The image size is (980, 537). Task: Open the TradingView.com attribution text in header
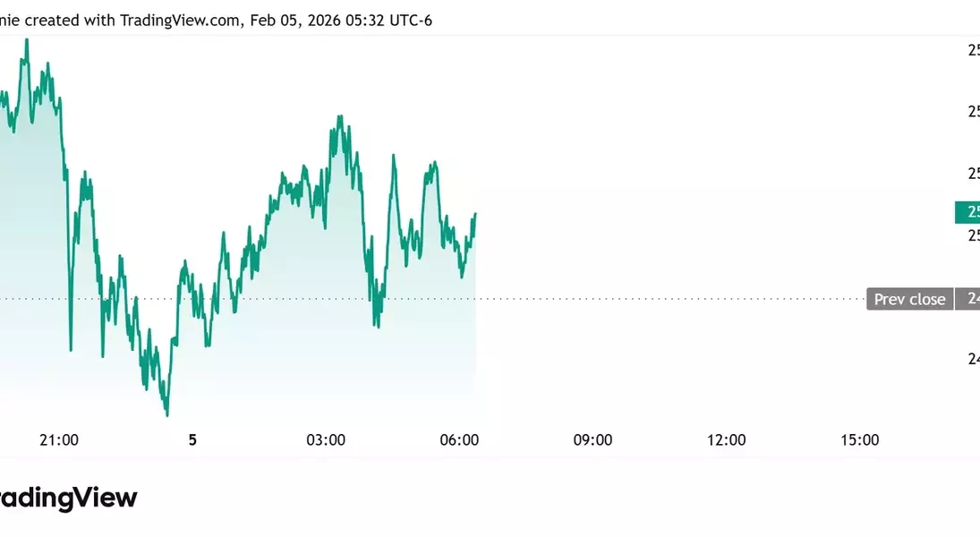pos(180,20)
